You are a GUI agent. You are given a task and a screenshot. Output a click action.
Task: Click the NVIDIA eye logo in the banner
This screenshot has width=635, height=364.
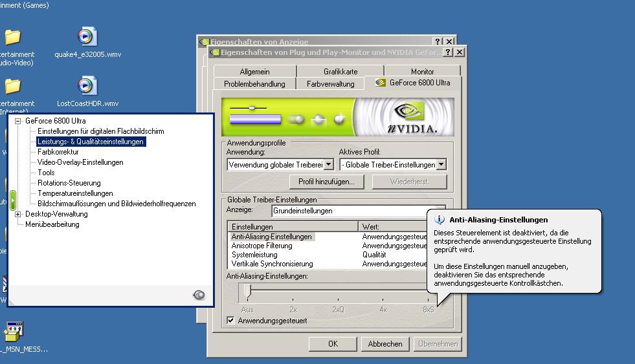point(409,111)
